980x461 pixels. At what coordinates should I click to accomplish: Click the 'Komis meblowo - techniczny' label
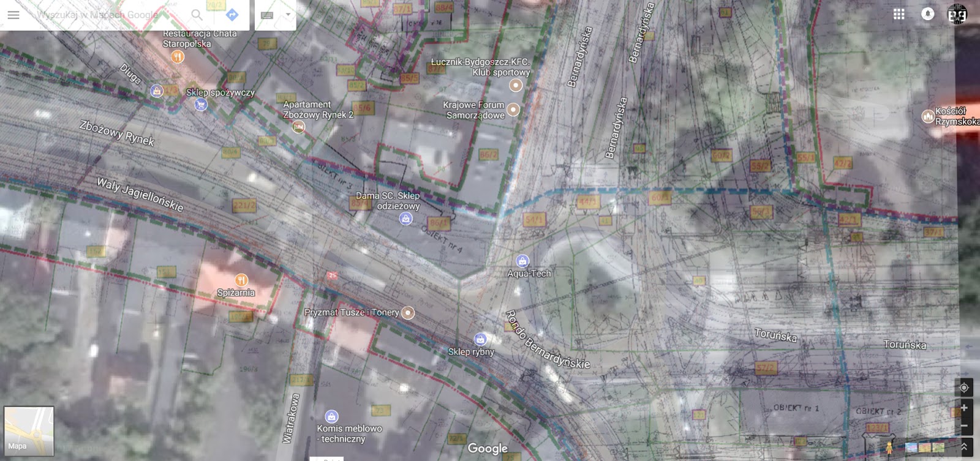point(349,433)
